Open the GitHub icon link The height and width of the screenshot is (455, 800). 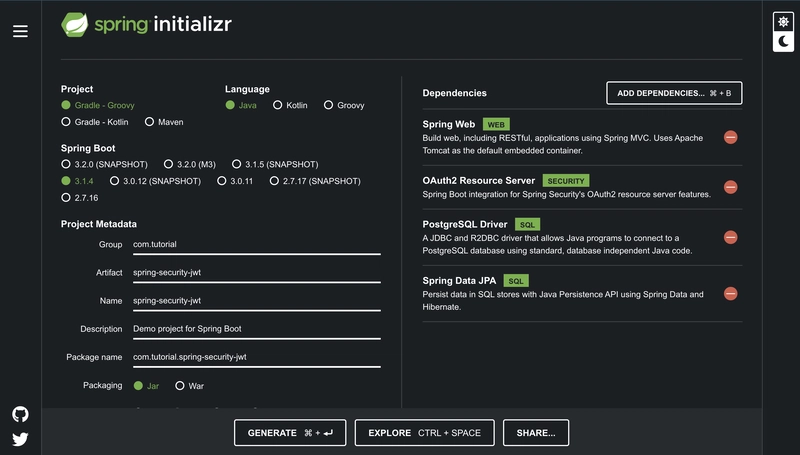[20, 414]
